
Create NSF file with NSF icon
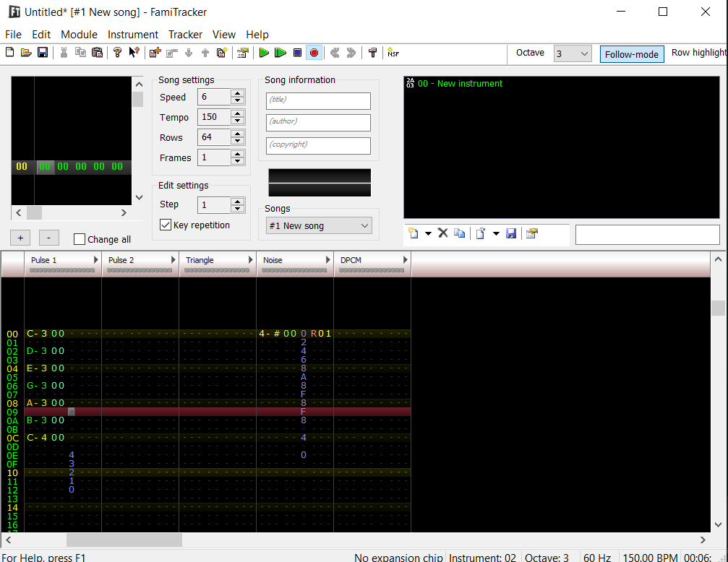click(393, 53)
